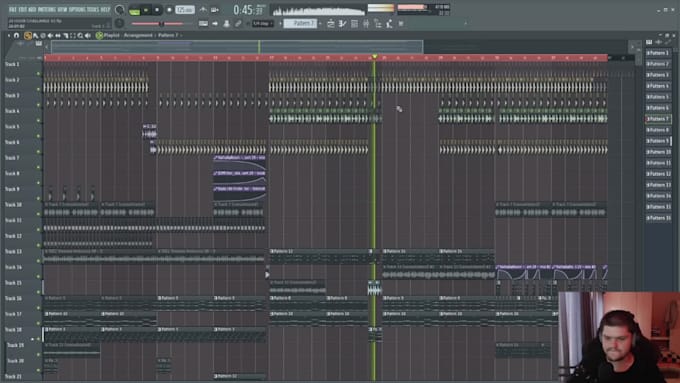Open tempo field showing 175
Viewport: 680px width, 383px height.
(x=185, y=10)
